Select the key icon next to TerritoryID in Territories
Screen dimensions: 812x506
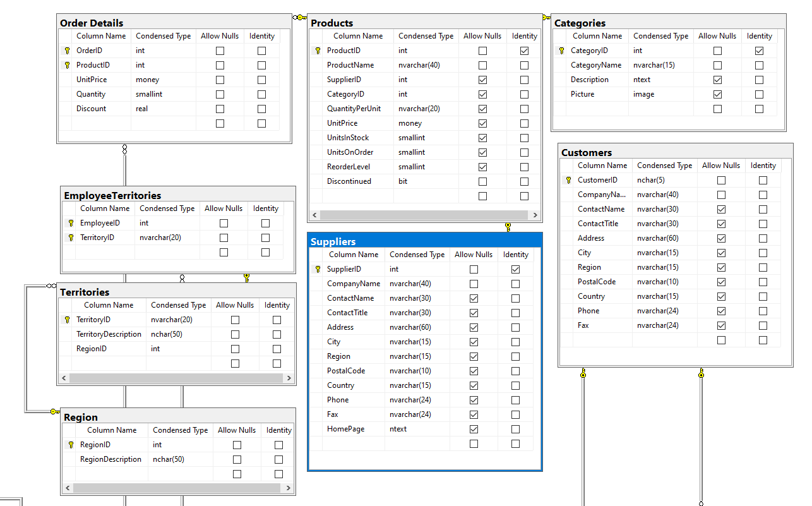(x=67, y=319)
